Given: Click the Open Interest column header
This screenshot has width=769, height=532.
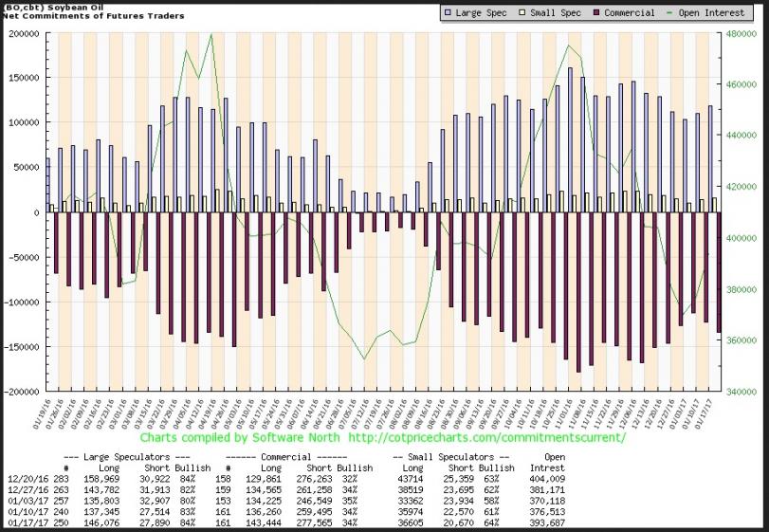Looking at the screenshot, I should 555,462.
